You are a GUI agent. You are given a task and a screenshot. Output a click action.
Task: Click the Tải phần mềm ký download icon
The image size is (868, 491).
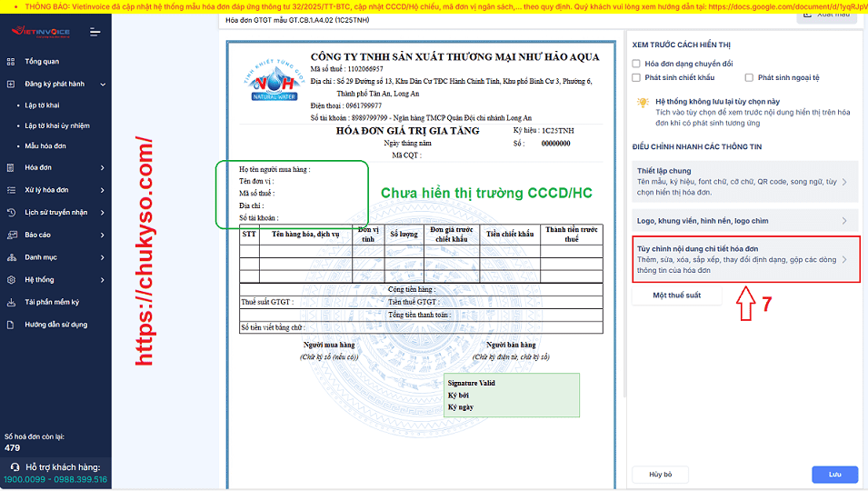[x=11, y=302]
